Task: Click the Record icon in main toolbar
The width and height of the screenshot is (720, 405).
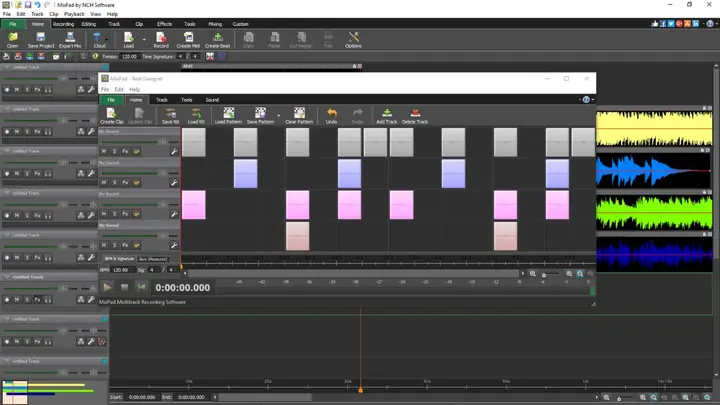Action: pyautogui.click(x=161, y=40)
